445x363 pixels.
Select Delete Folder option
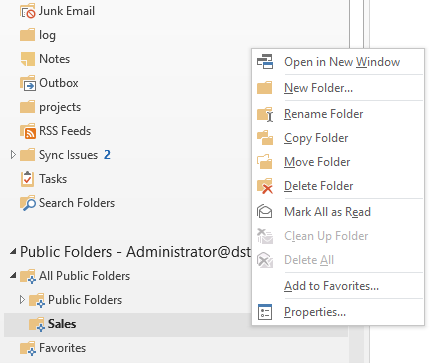(338, 186)
